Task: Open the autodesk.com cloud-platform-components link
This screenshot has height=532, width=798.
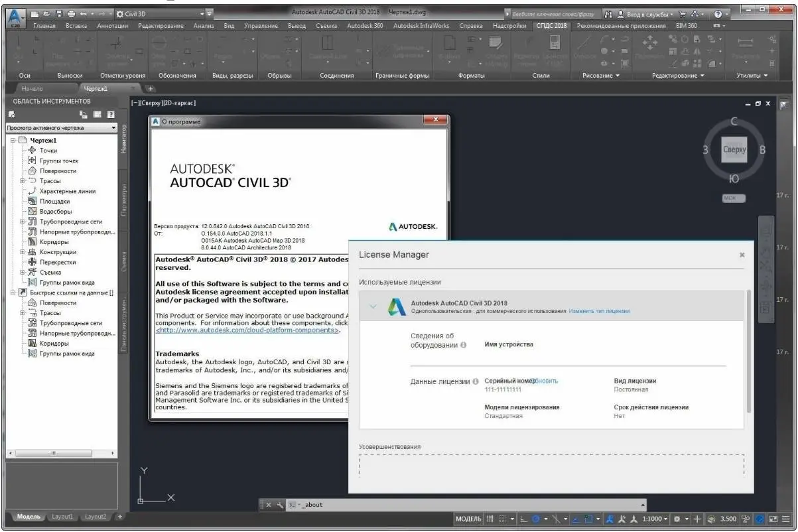Action: (248, 330)
